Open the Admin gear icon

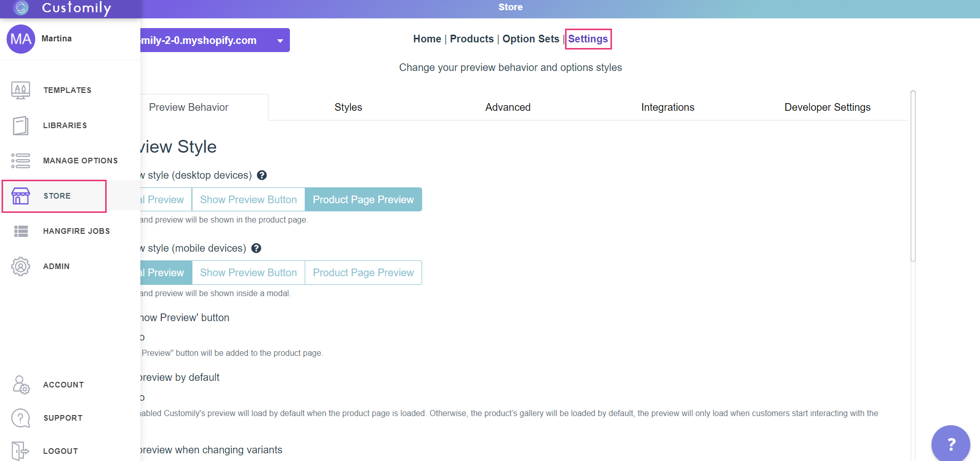coord(20,266)
